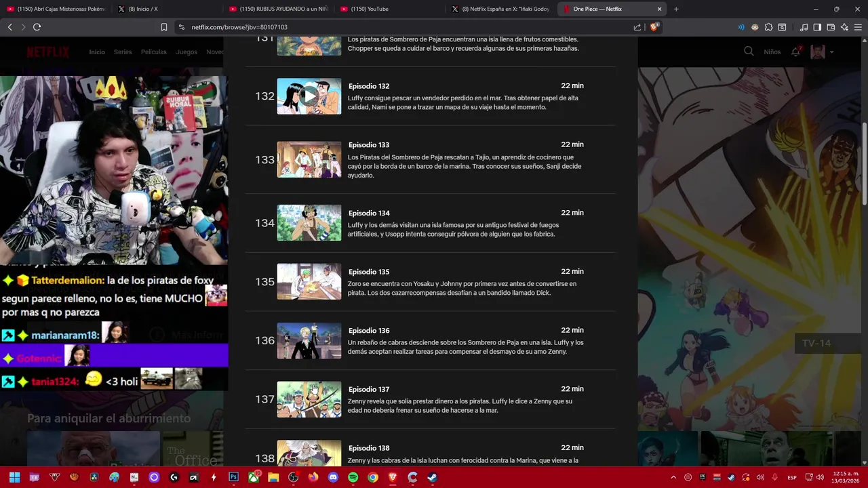Switch to Abrí Cajas Misteriosas Pokémon tab

point(56,9)
